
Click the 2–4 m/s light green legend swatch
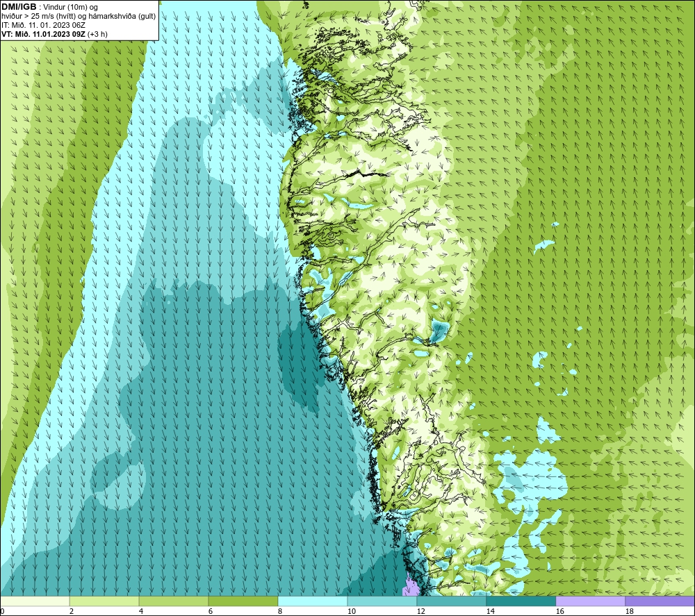[x=104, y=601]
